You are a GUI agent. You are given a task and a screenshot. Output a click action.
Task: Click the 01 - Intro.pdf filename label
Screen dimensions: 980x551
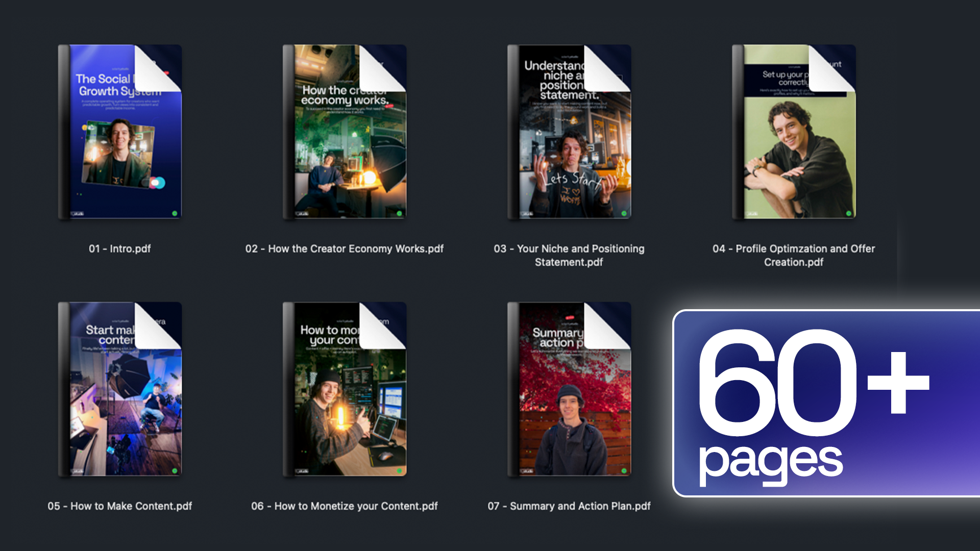[x=120, y=249]
